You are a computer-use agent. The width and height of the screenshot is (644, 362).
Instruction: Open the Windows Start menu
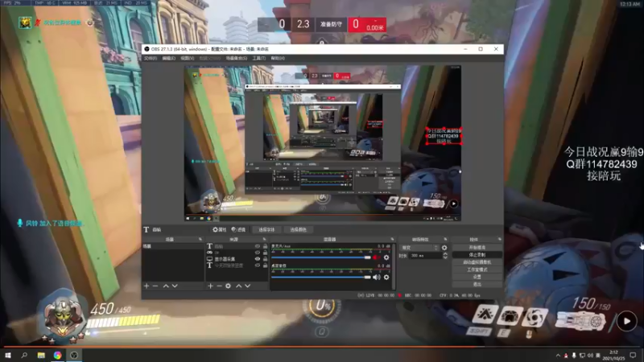[x=7, y=356]
